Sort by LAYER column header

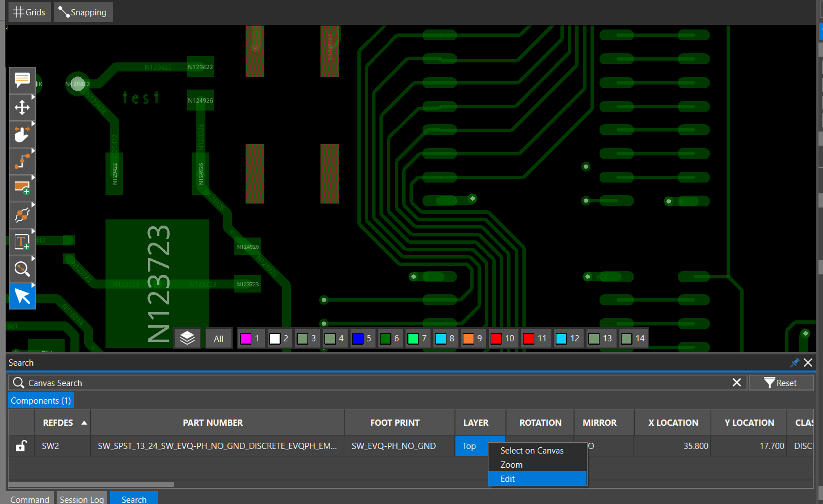tap(480, 422)
